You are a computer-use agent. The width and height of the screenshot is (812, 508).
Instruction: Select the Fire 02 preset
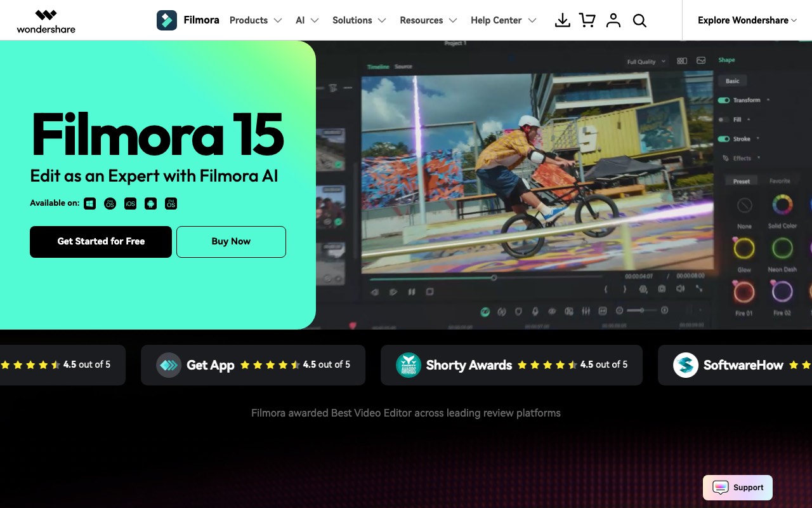782,292
